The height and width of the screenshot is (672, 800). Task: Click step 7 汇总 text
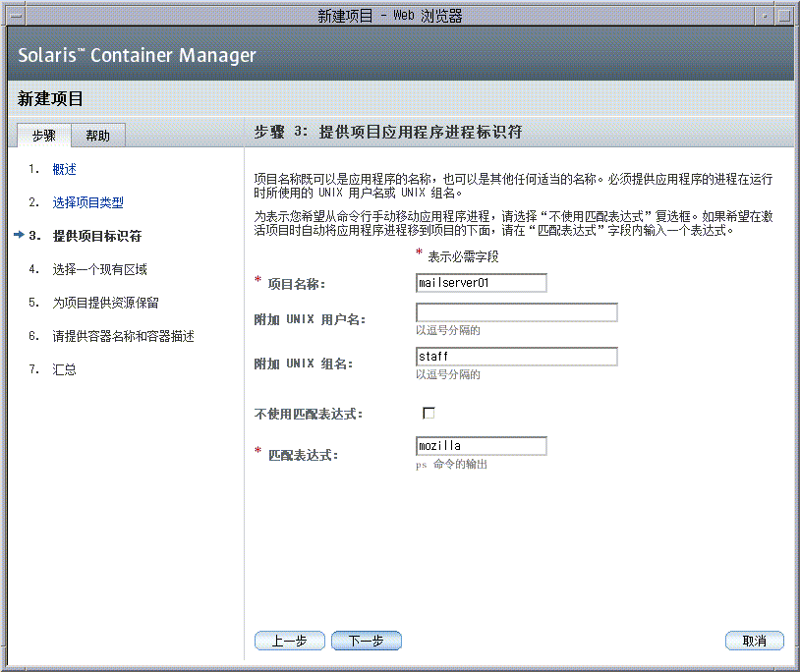point(64,369)
